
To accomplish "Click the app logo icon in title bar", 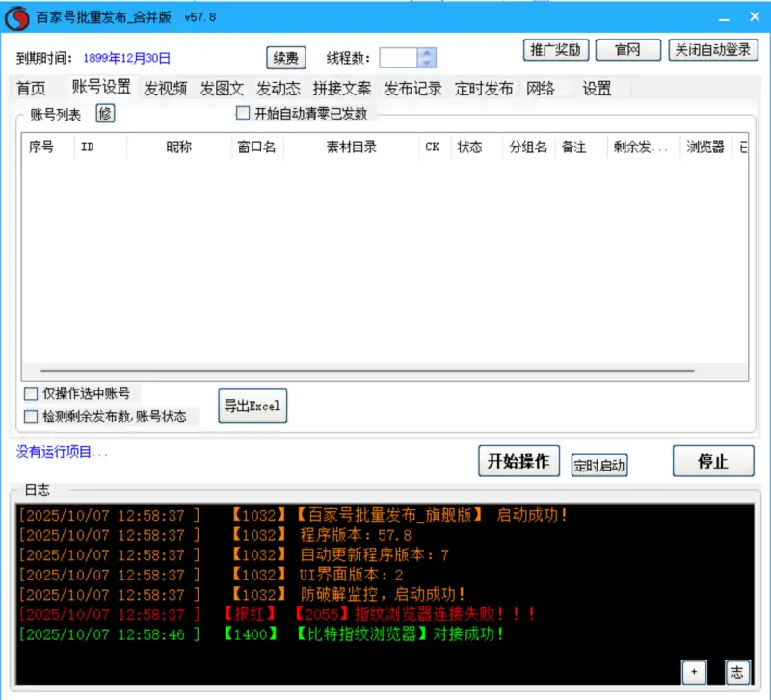I will 17,17.
